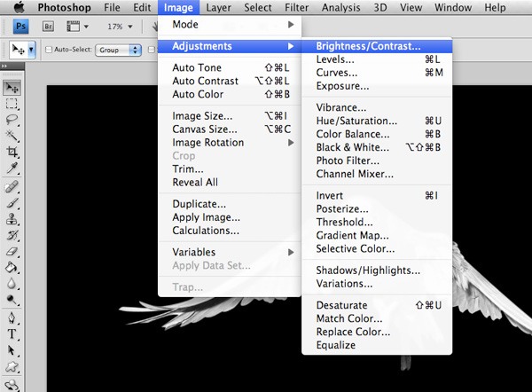The image size is (532, 392).
Task: Select the Dodge tool
Action: [12, 300]
